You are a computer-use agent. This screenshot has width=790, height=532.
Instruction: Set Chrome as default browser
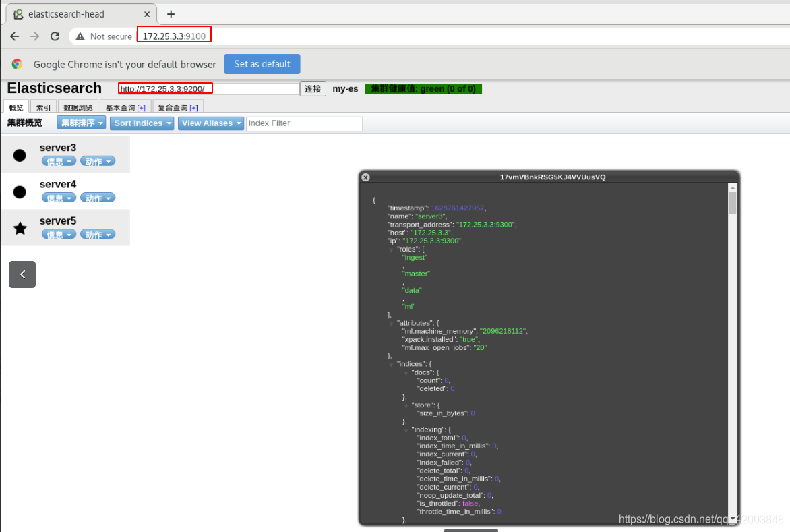click(262, 64)
